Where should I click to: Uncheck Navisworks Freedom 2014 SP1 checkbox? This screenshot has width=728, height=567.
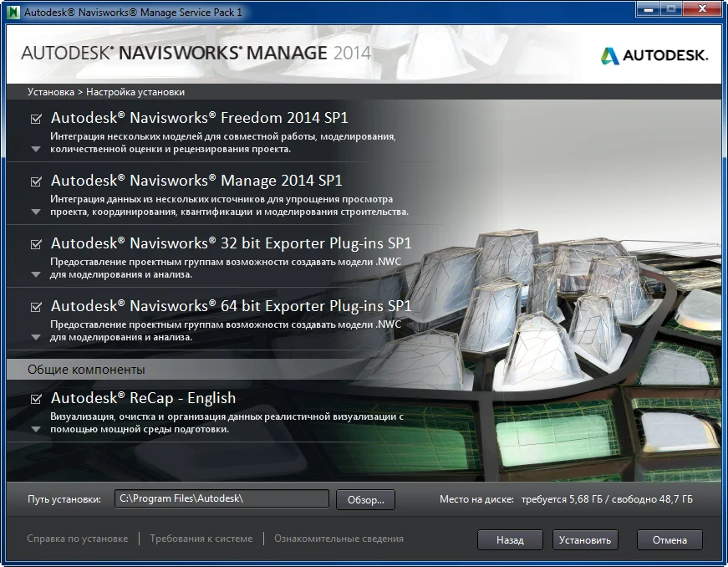click(36, 119)
